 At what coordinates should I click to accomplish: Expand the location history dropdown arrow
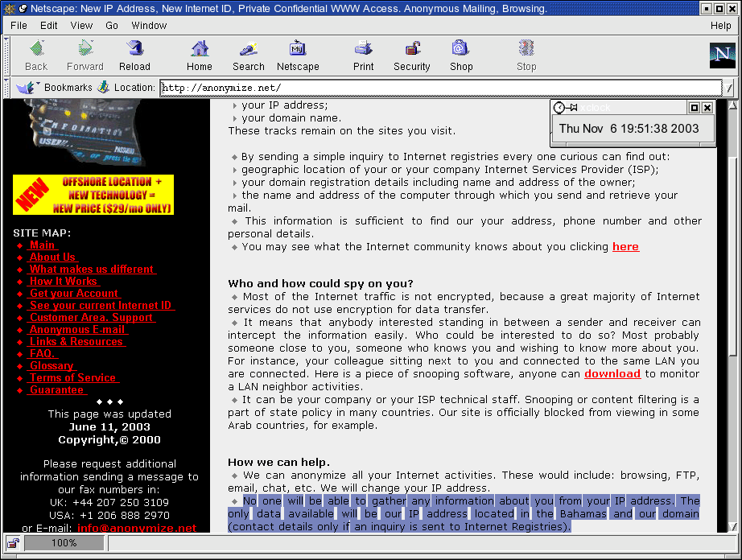(x=729, y=88)
